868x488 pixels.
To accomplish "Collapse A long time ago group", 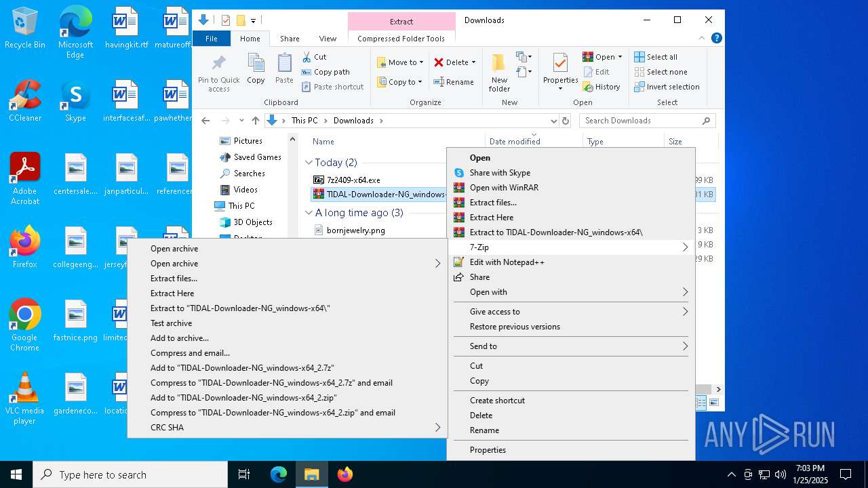I will (309, 213).
